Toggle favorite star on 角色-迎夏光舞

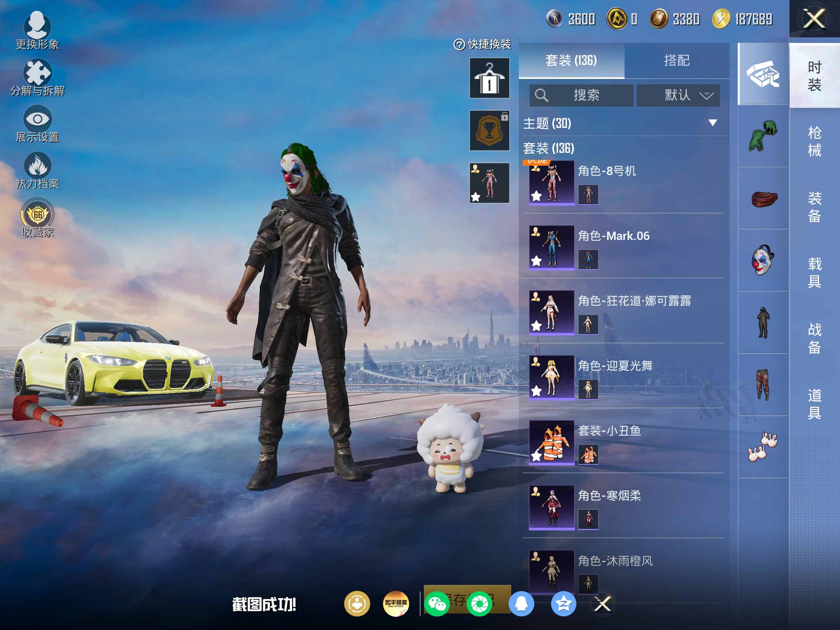pyautogui.click(x=537, y=391)
